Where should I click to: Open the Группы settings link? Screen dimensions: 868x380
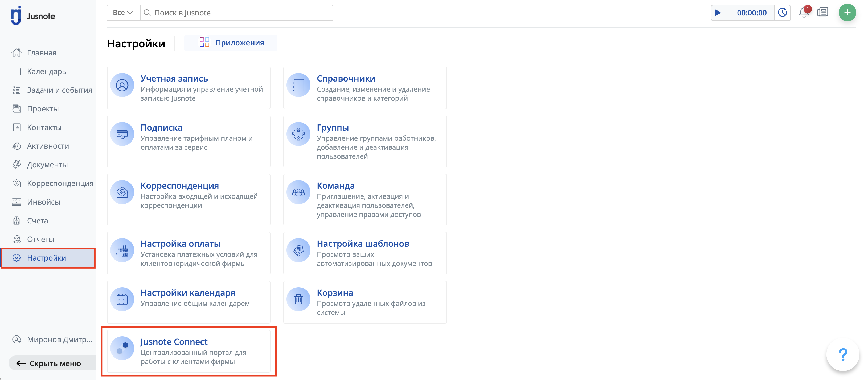333,127
